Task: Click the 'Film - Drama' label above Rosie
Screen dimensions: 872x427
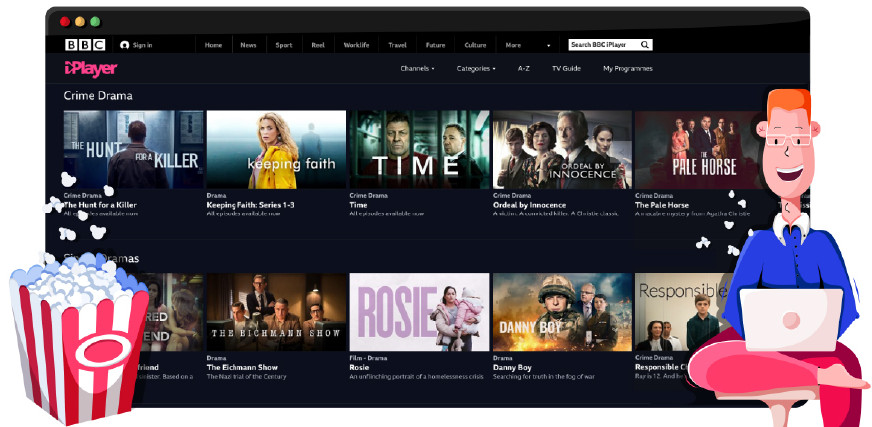Action: tap(368, 358)
